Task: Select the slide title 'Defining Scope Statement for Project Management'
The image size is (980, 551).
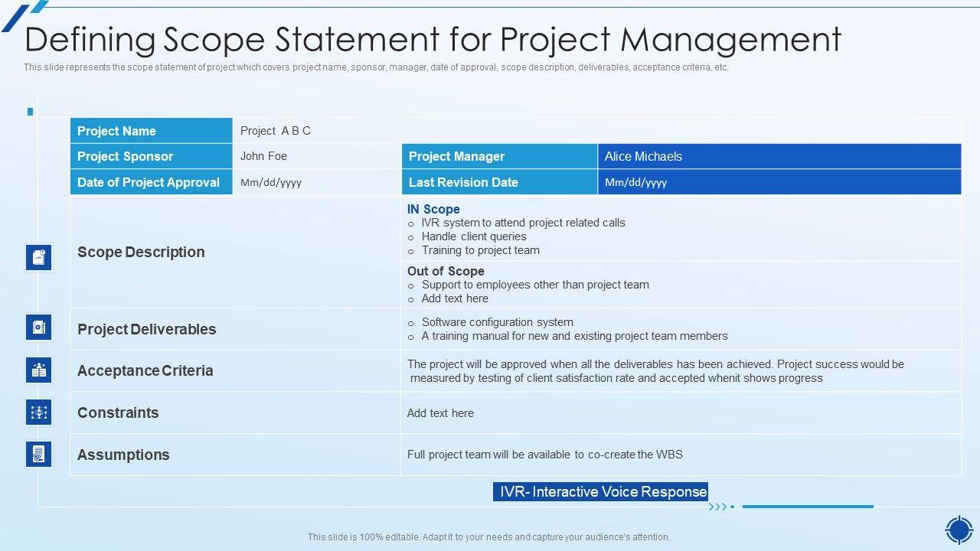Action: pyautogui.click(x=433, y=39)
